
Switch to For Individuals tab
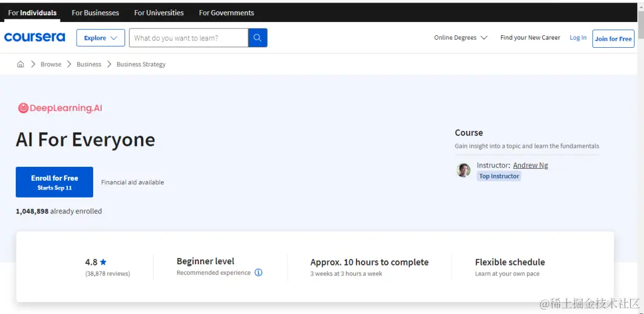pyautogui.click(x=32, y=13)
